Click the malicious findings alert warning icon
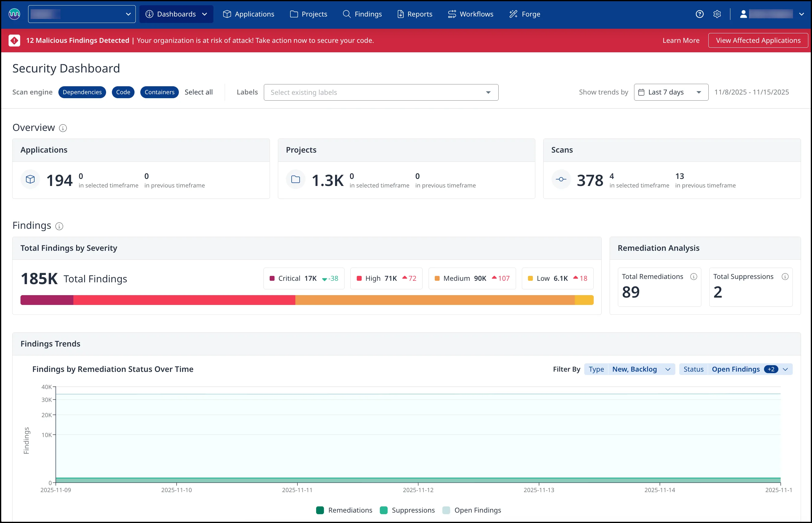Image resolution: width=812 pixels, height=523 pixels. 14,40
